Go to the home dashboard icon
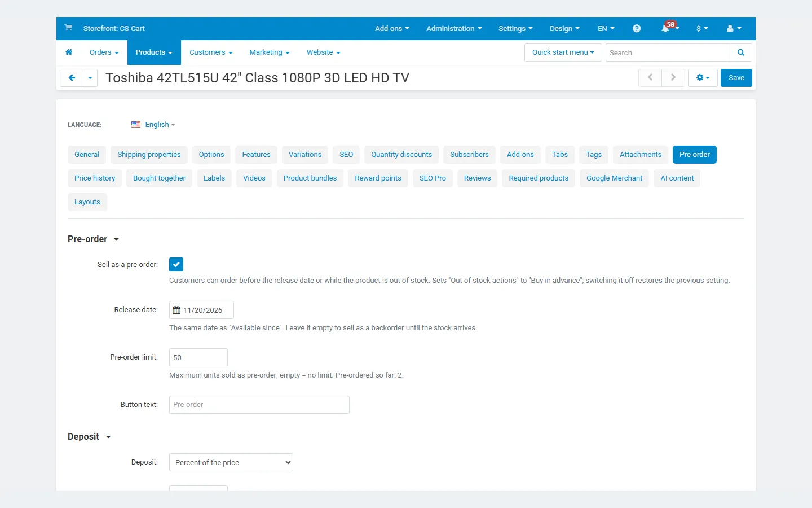Image resolution: width=812 pixels, height=508 pixels. pos(69,52)
